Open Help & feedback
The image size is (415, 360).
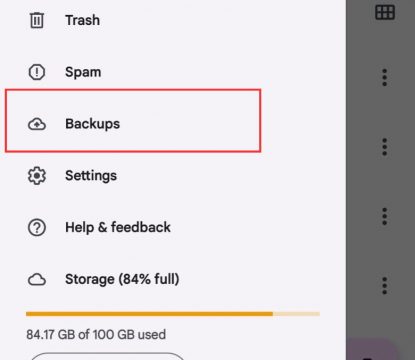point(118,227)
